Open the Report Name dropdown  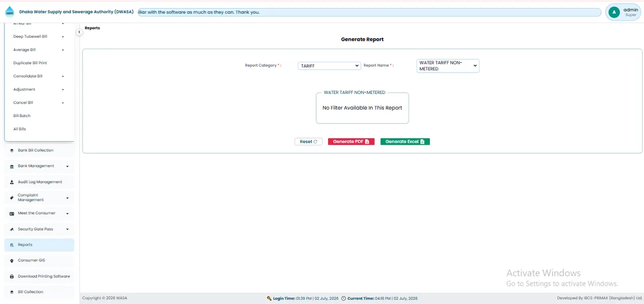coord(448,66)
